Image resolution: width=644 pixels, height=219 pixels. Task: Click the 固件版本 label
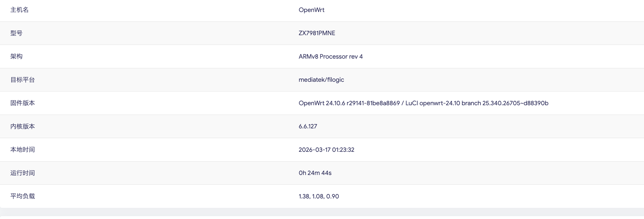(x=23, y=103)
